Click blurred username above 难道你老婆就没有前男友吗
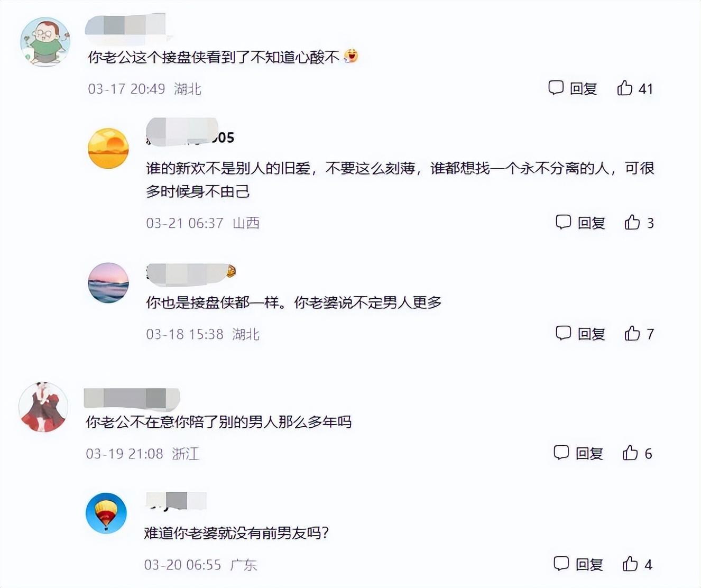Screen dimensions: 701x588 pos(176,501)
